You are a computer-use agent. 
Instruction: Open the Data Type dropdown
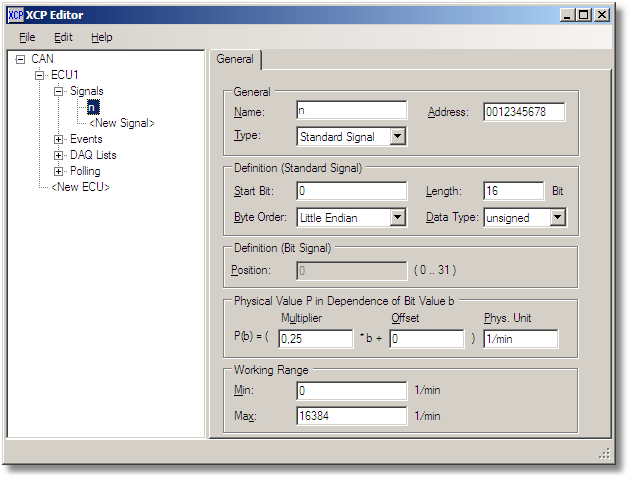pyautogui.click(x=557, y=217)
